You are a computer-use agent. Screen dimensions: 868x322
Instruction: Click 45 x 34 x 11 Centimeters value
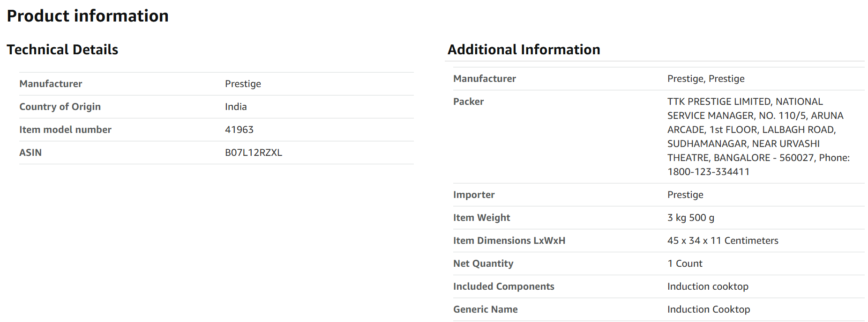[723, 241]
